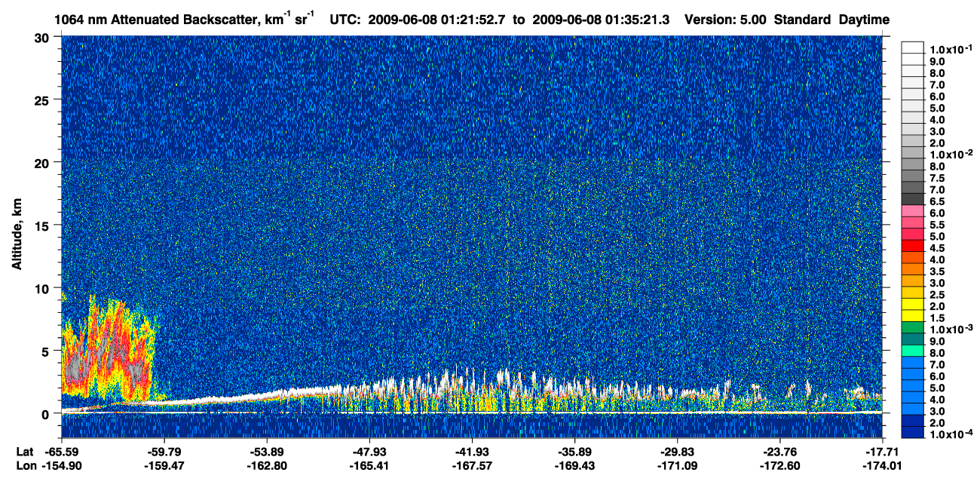980x503 pixels.
Task: Click the altitude axis tick '30'
Action: tap(44, 37)
